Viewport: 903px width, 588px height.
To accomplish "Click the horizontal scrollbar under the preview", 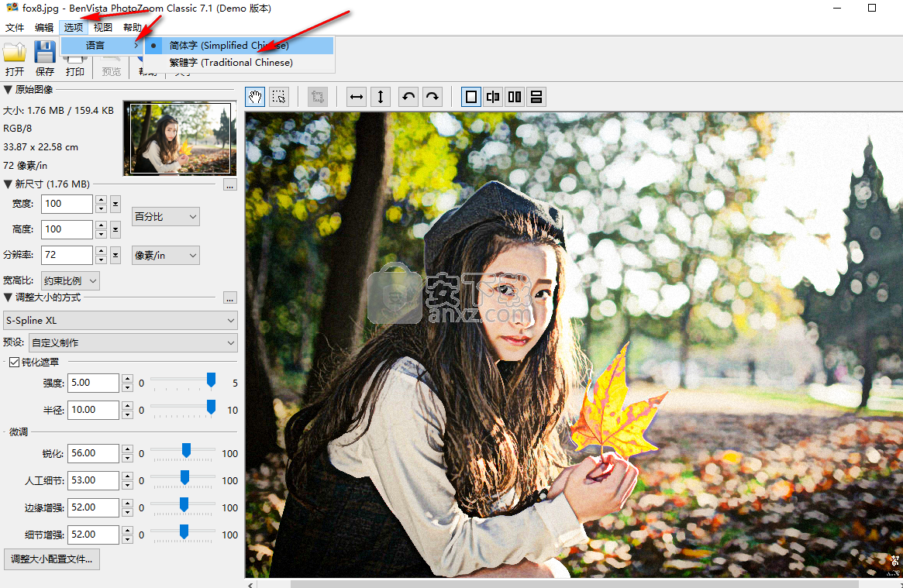I will (574, 584).
